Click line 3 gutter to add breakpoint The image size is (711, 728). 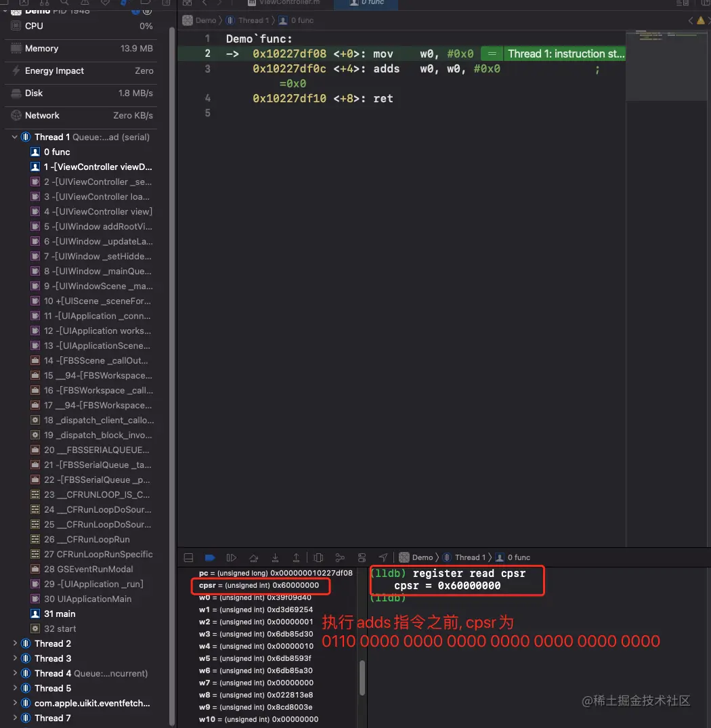207,68
